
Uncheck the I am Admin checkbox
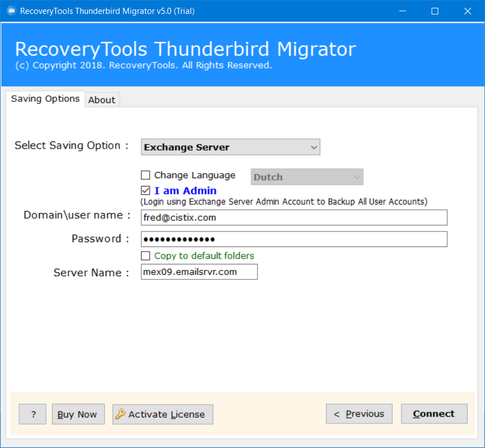click(145, 190)
